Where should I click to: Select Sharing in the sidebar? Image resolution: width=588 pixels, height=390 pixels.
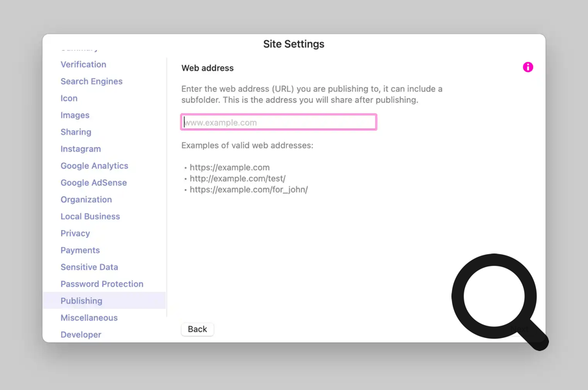click(x=75, y=132)
